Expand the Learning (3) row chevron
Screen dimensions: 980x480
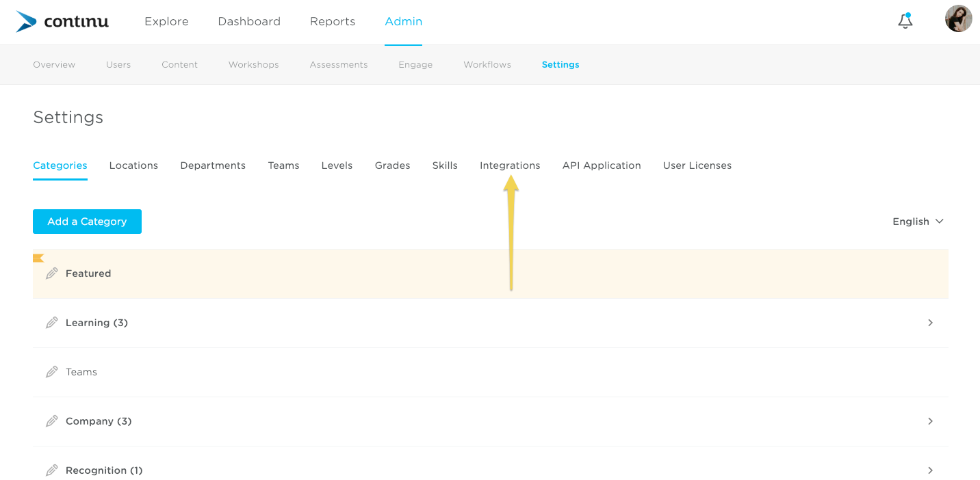pyautogui.click(x=930, y=323)
